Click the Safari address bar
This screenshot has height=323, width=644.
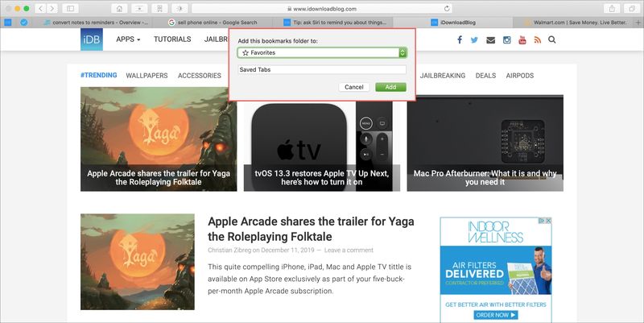pyautogui.click(x=322, y=8)
